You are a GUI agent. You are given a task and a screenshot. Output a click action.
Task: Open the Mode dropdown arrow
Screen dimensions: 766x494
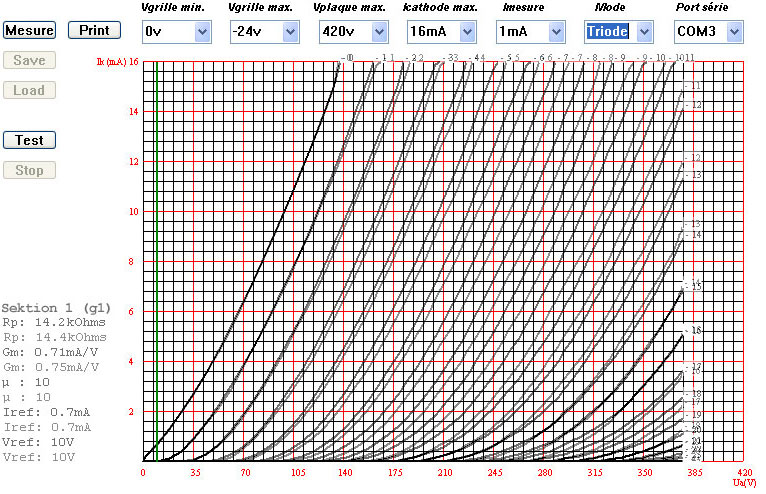[x=645, y=32]
